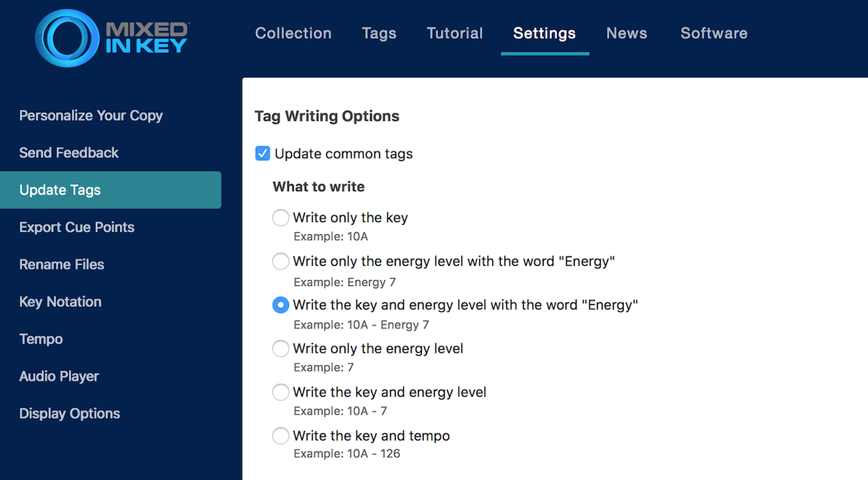The width and height of the screenshot is (868, 480).
Task: Pick the 'Write only the energy level' radio
Action: coord(281,349)
